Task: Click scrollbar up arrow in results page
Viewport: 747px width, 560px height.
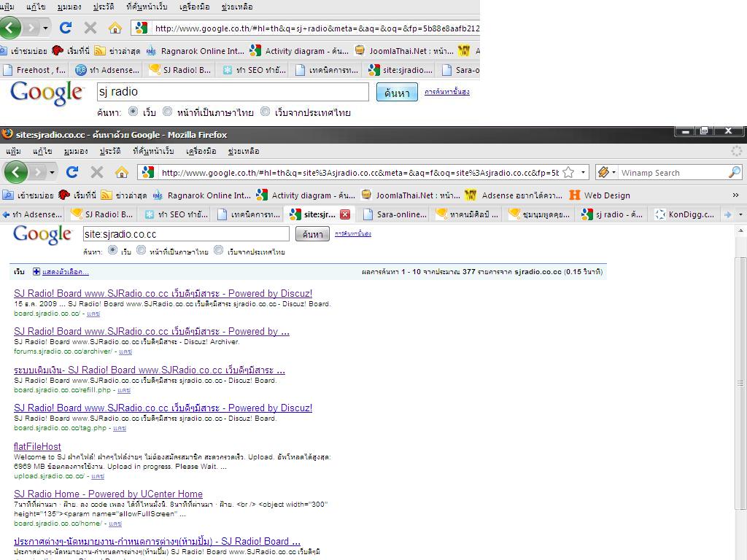Action: coord(740,230)
